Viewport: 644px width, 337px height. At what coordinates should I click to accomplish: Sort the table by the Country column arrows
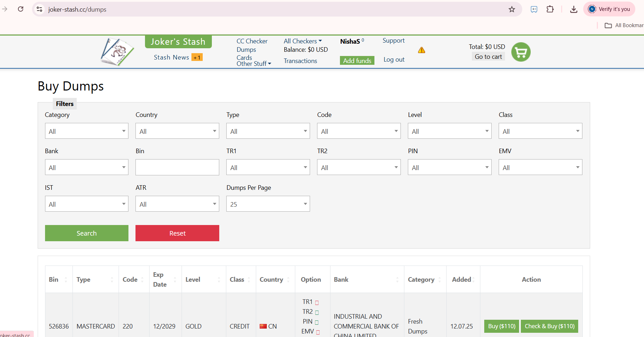pos(288,280)
